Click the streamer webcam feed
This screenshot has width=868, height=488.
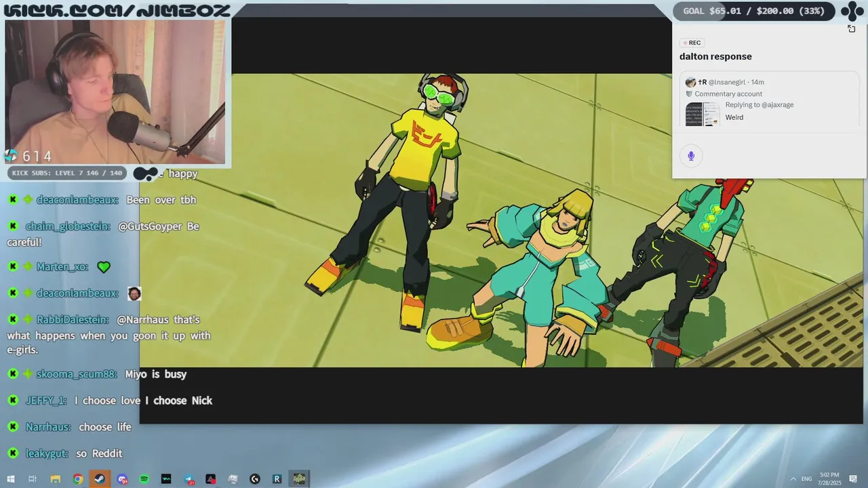point(115,91)
